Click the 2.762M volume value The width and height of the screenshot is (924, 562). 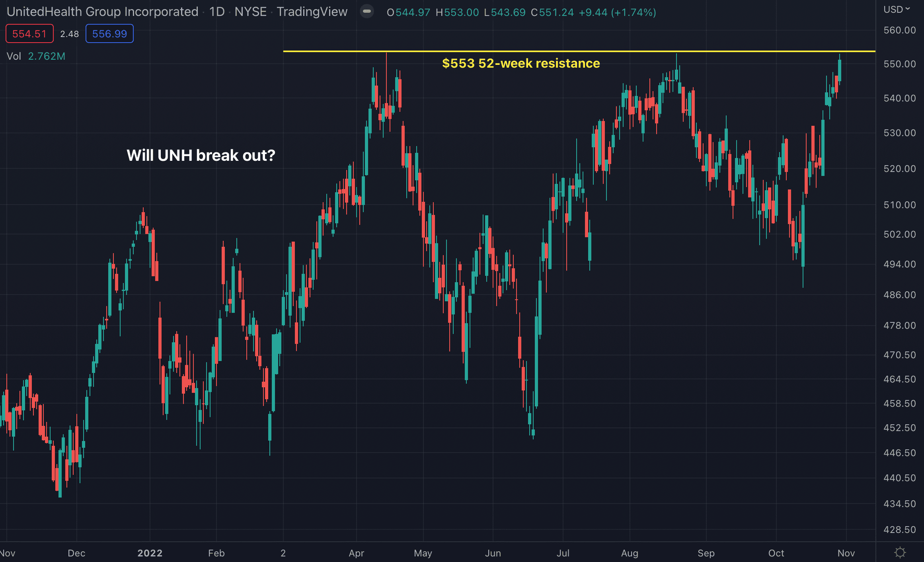click(47, 56)
